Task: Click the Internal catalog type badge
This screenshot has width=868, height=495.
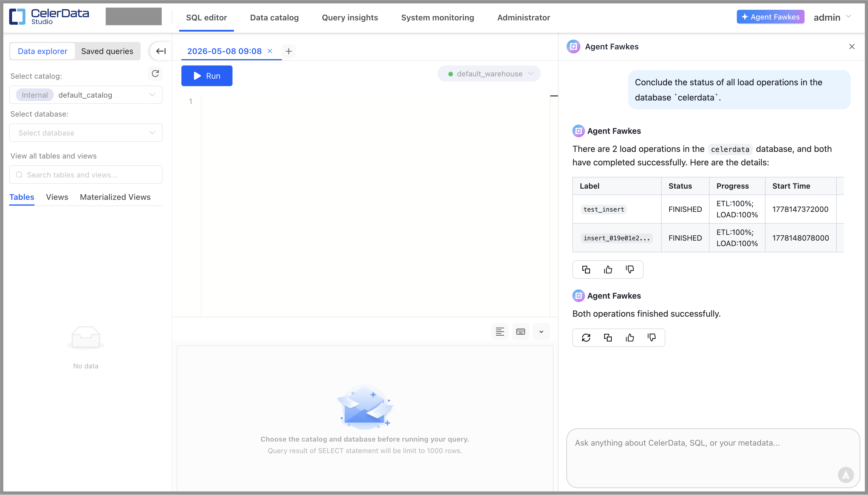Action: click(x=35, y=95)
